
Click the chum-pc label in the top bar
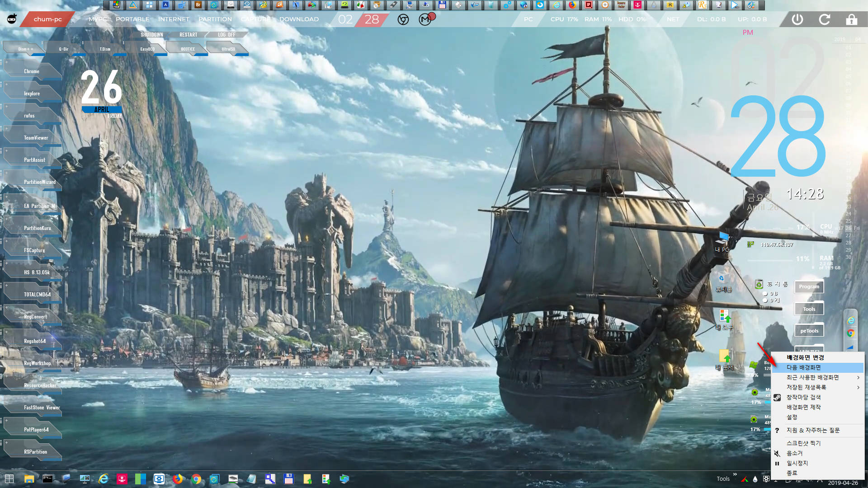coord(47,19)
